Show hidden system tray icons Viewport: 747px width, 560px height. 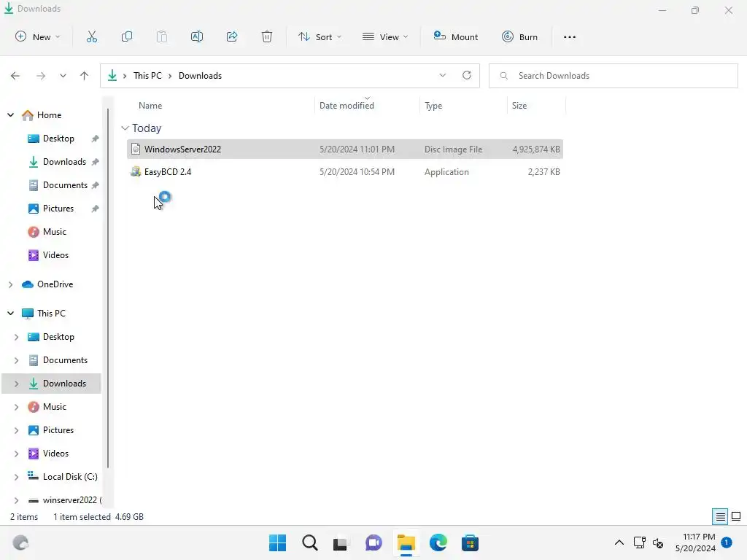[x=619, y=542]
